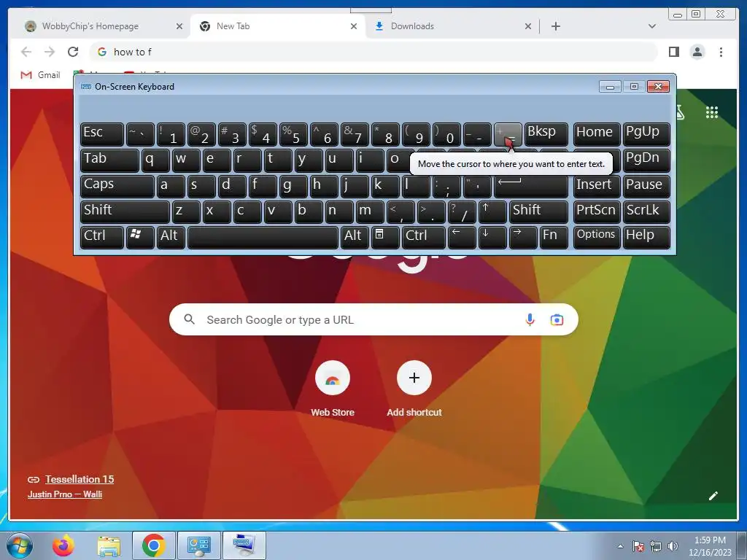The width and height of the screenshot is (747, 560).
Task: Click the address bar showing 'how to f'
Action: [x=374, y=52]
